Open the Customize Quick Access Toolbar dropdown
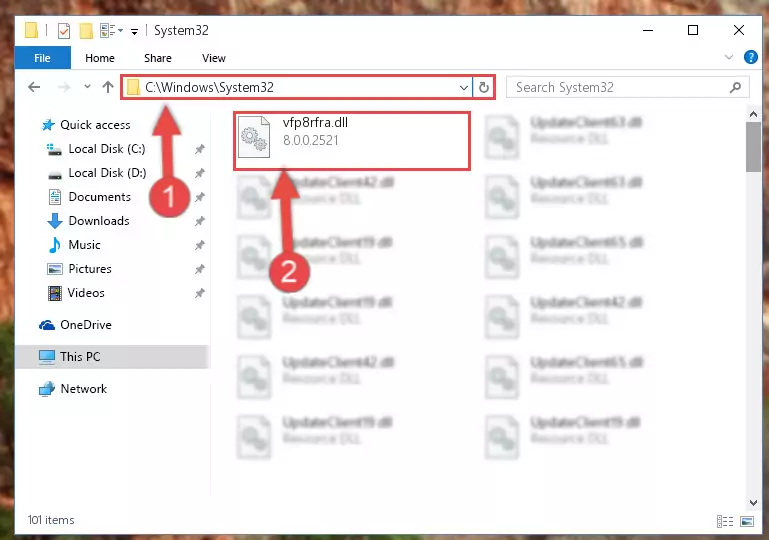 pos(134,31)
